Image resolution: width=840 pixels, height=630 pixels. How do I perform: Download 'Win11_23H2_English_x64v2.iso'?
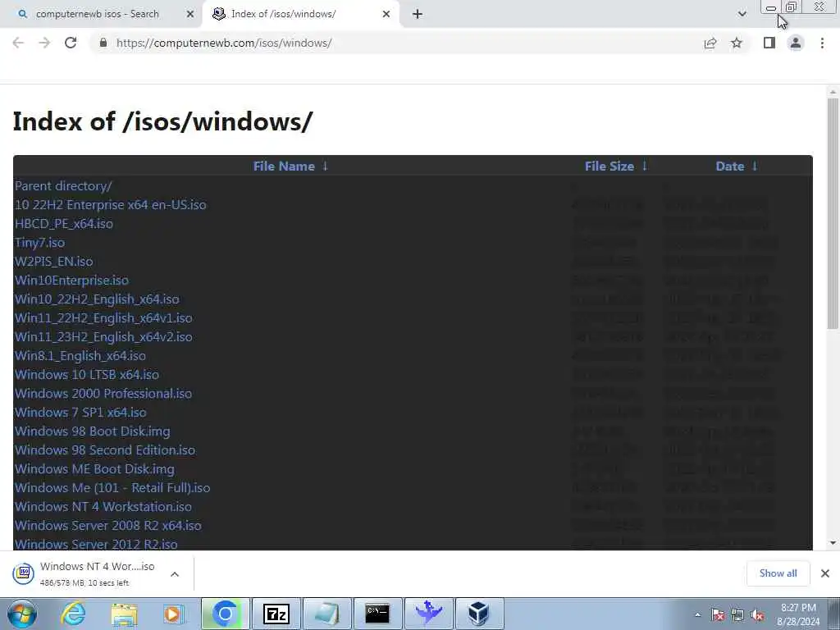pos(103,336)
